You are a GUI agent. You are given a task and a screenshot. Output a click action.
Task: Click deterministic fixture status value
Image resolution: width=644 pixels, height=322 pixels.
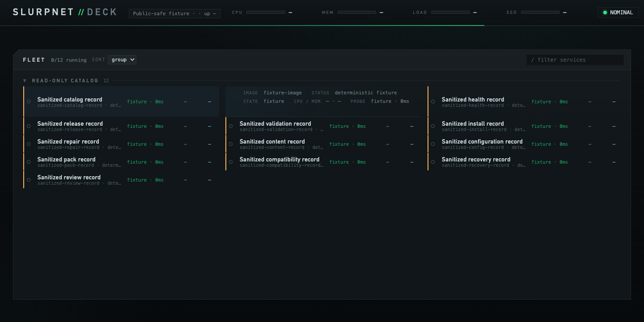[366, 93]
